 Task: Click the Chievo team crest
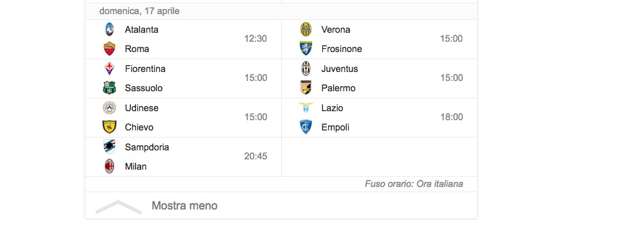point(109,127)
